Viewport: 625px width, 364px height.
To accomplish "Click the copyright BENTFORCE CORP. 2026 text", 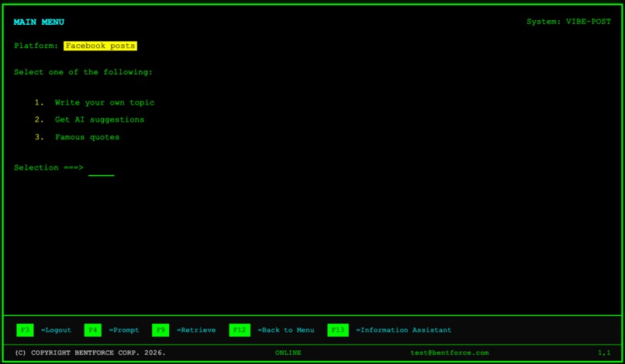I will pyautogui.click(x=90, y=353).
